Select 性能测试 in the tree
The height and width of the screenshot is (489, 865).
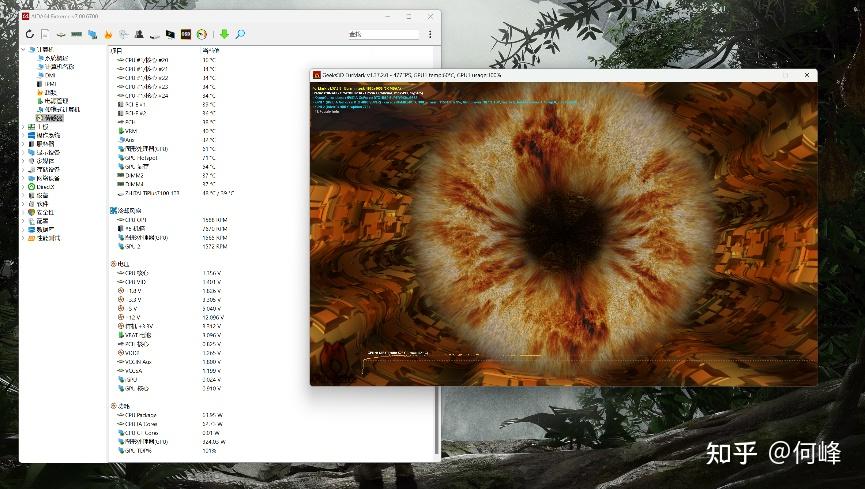click(x=48, y=238)
